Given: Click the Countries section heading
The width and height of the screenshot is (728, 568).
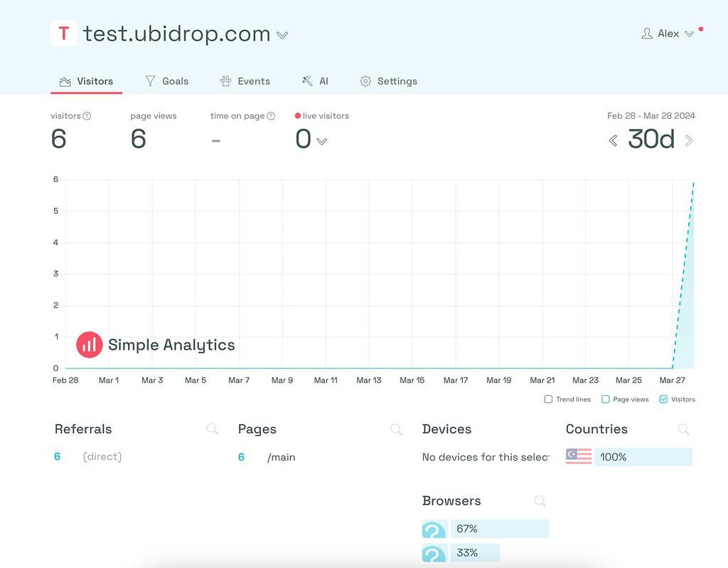Looking at the screenshot, I should point(596,429).
